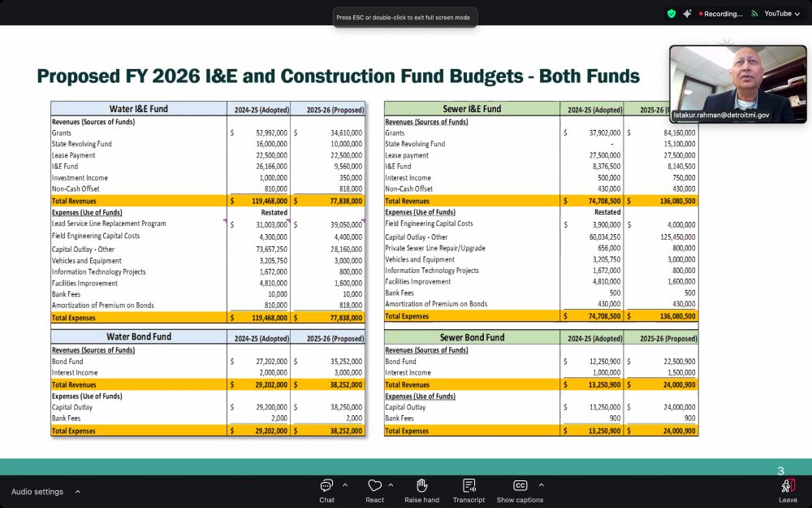Click Sewer 'Vehicles and Equipment' row label
812x508 pixels.
tap(420, 259)
